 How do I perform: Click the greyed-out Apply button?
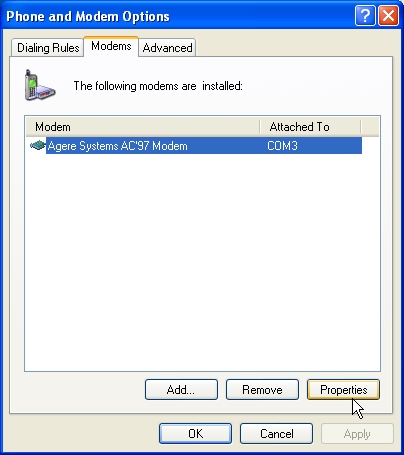tap(357, 433)
